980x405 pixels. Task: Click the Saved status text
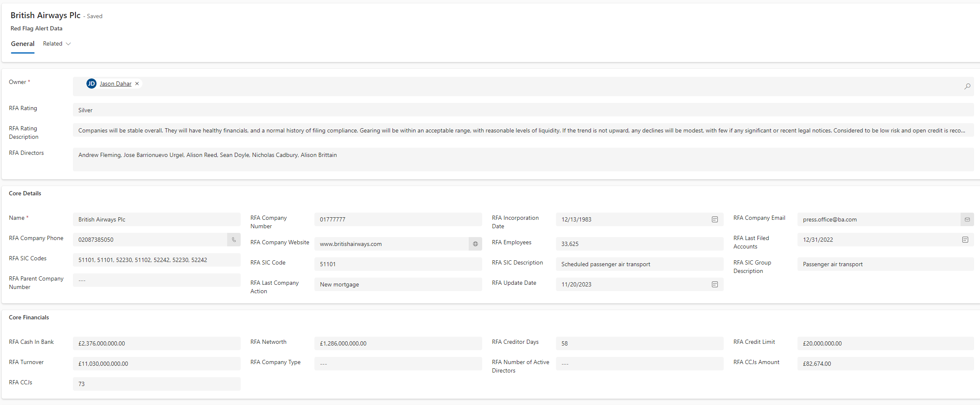(x=94, y=16)
